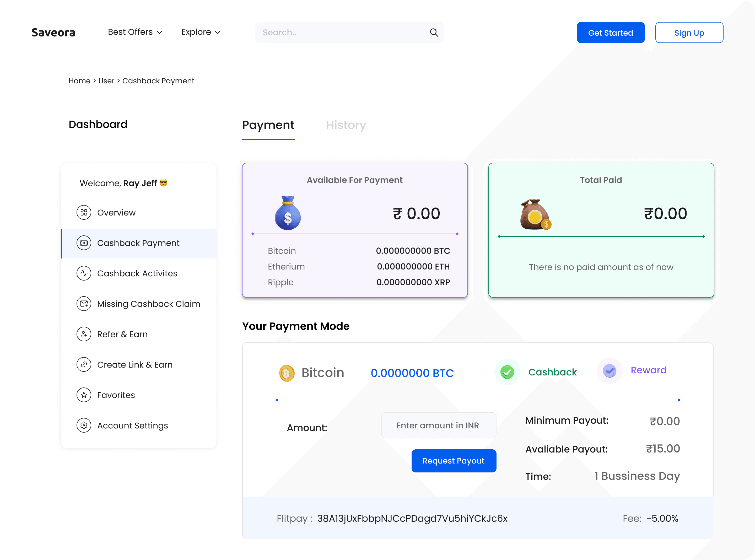Select the Payment tab
The height and width of the screenshot is (560, 755).
[x=268, y=125]
